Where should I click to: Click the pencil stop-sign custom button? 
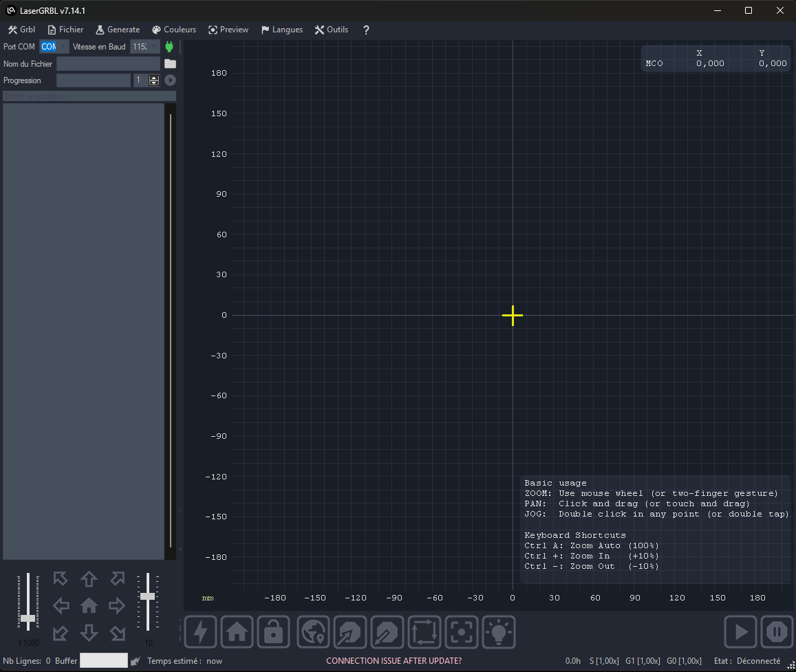(387, 632)
